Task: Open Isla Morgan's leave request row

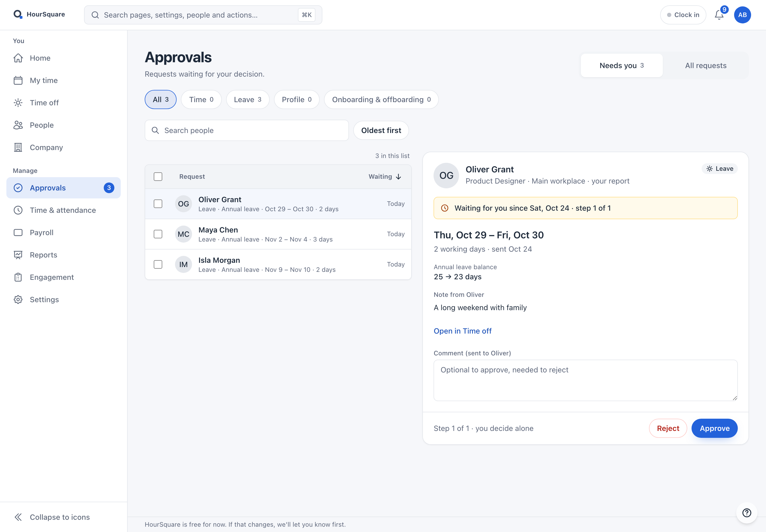Action: (x=278, y=264)
